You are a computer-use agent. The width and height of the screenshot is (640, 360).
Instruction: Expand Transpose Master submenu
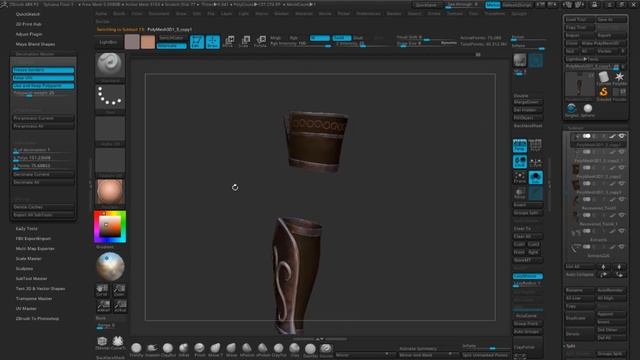click(x=34, y=299)
